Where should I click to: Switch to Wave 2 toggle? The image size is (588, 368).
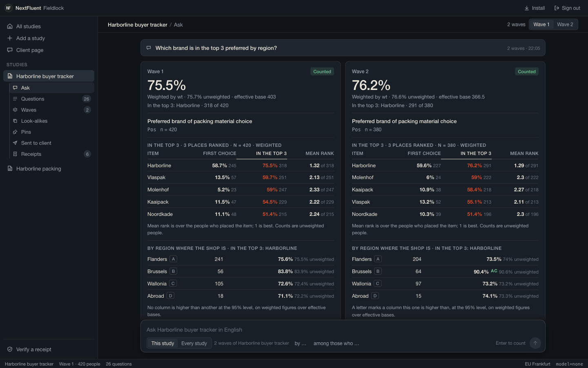[x=565, y=25]
